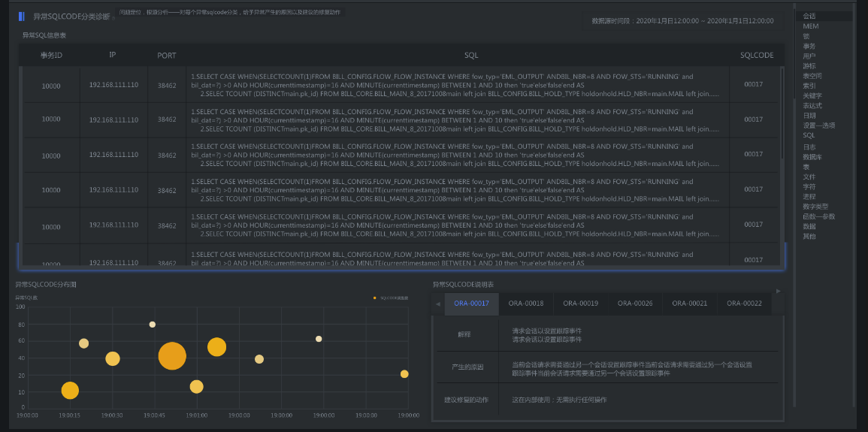Image resolution: width=868 pixels, height=432 pixels.
Task: Show more SQLCODE tabs with the right arrow
Action: point(778,291)
